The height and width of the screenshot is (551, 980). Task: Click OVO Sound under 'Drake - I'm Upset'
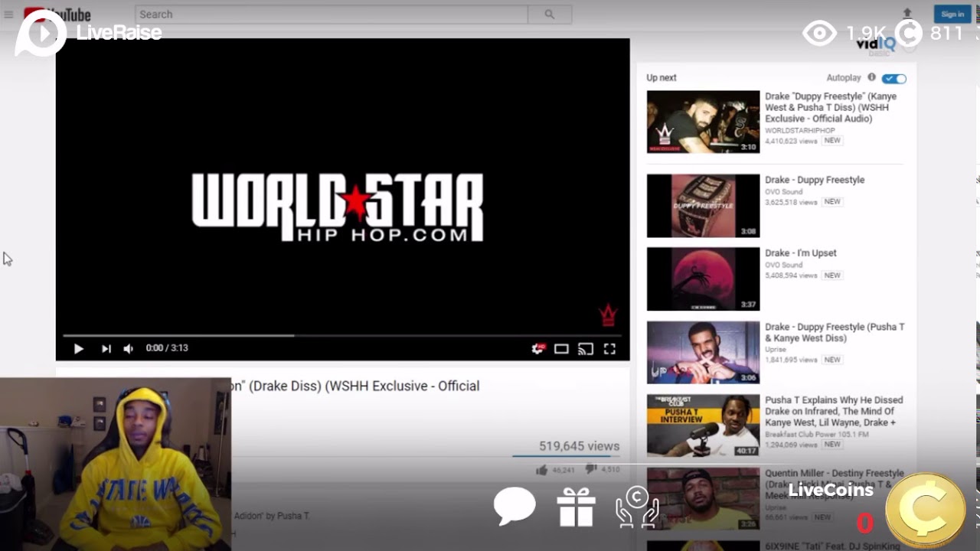[x=783, y=265]
